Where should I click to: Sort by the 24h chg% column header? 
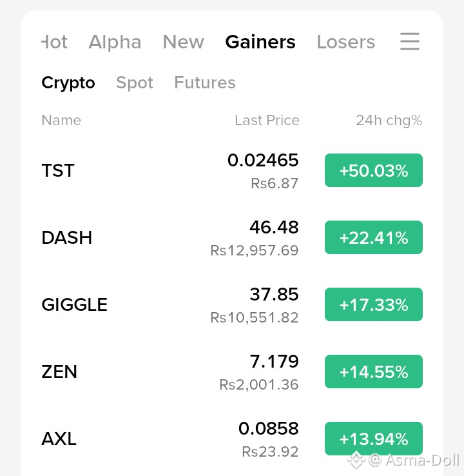[x=389, y=120]
